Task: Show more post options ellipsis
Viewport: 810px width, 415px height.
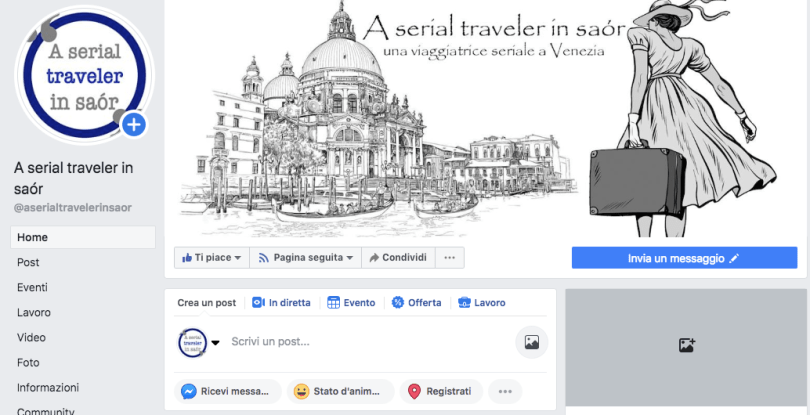Action: 505,392
